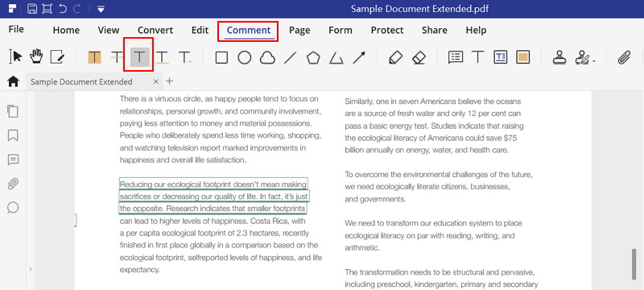Open the Protect tab
Image resolution: width=644 pixels, height=290 pixels.
pyautogui.click(x=387, y=30)
